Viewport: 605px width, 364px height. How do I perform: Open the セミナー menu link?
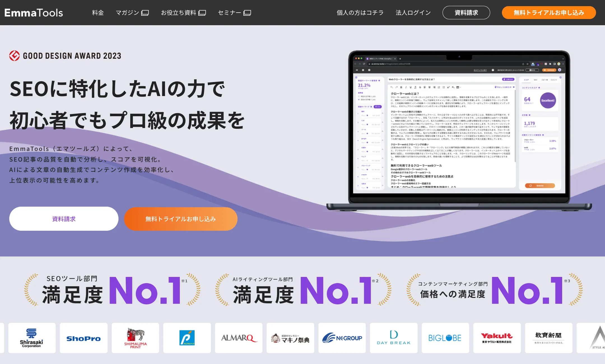[x=229, y=13]
